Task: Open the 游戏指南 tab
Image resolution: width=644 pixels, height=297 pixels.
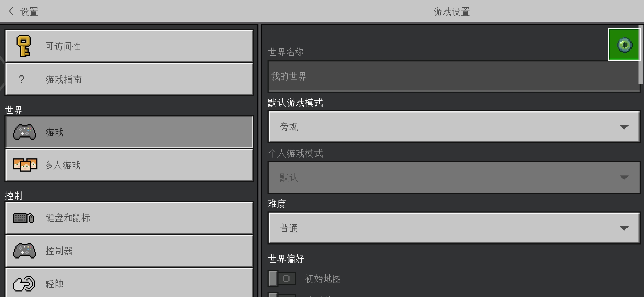Action: pos(129,79)
